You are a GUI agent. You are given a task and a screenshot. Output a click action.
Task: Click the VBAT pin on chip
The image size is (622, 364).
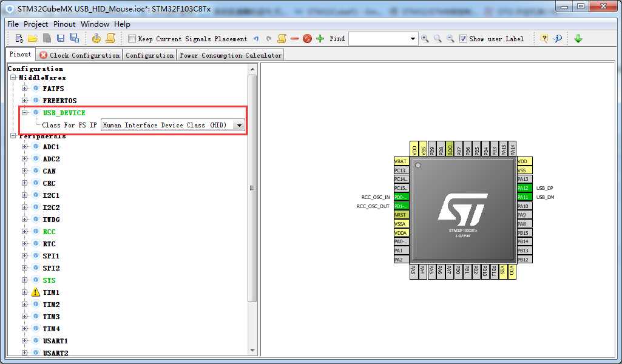pyautogui.click(x=401, y=161)
